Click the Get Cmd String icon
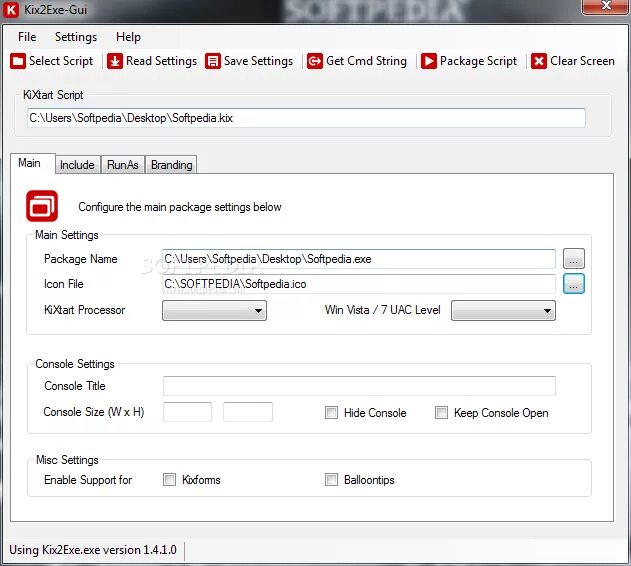The image size is (631, 566). 315,61
